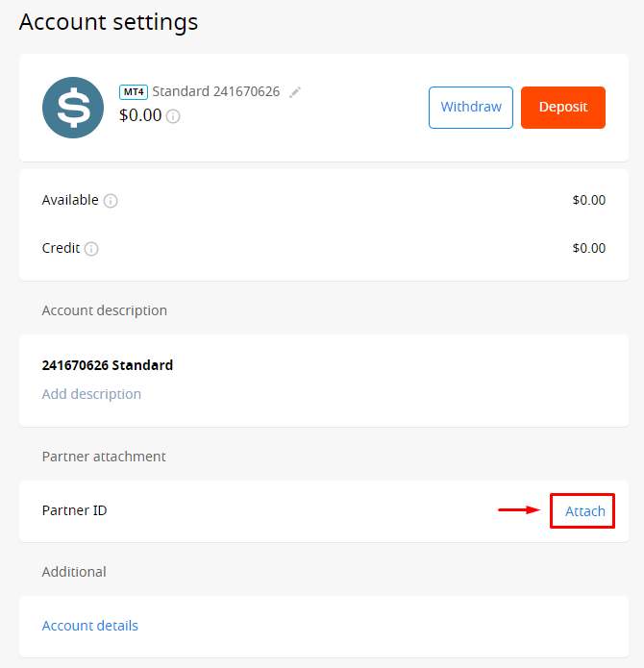Click the bold 241670626 Standard title

pyautogui.click(x=108, y=365)
